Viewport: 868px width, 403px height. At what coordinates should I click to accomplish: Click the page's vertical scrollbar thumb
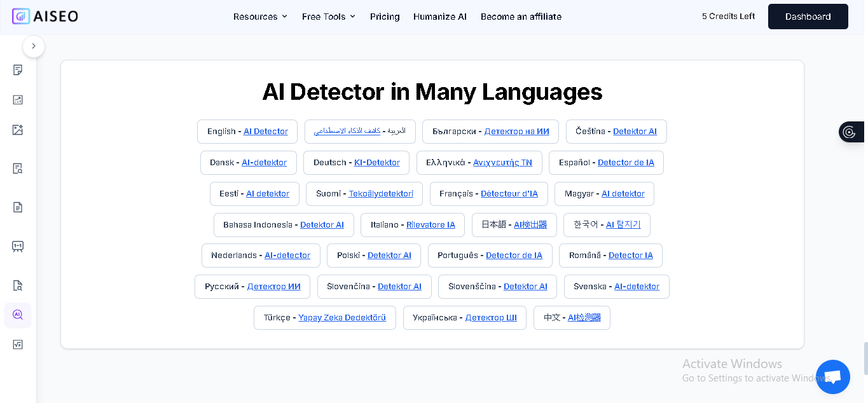[x=865, y=359]
